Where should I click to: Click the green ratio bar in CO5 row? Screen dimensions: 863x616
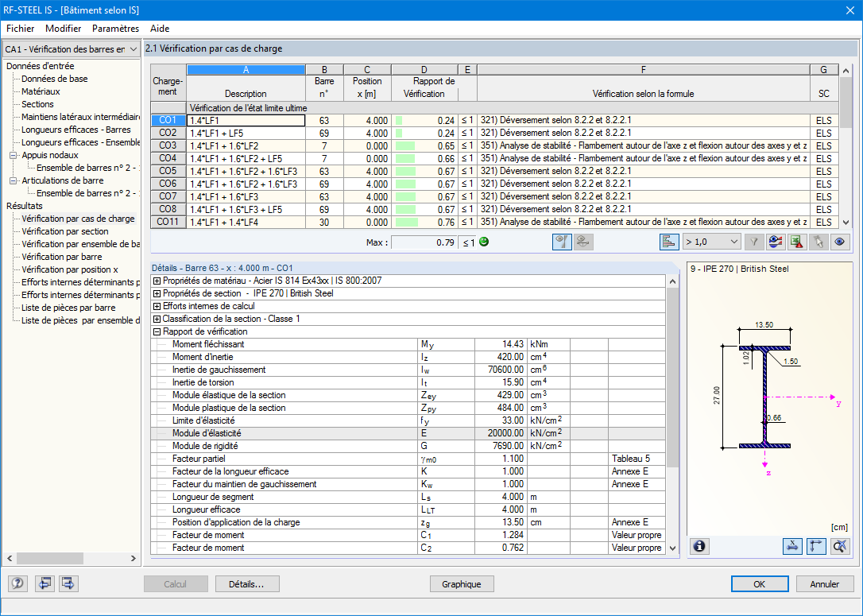click(405, 171)
